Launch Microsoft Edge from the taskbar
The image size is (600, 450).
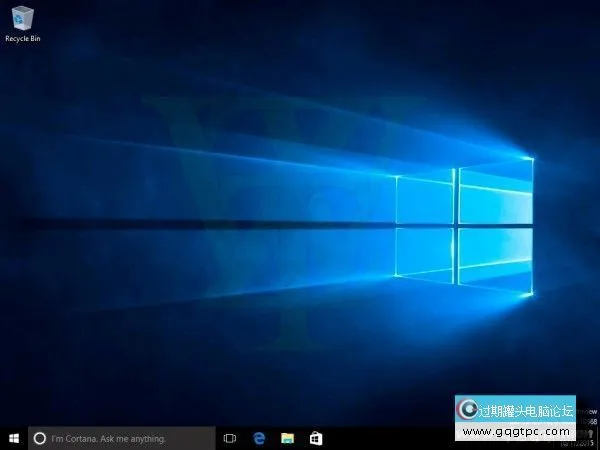coord(258,438)
